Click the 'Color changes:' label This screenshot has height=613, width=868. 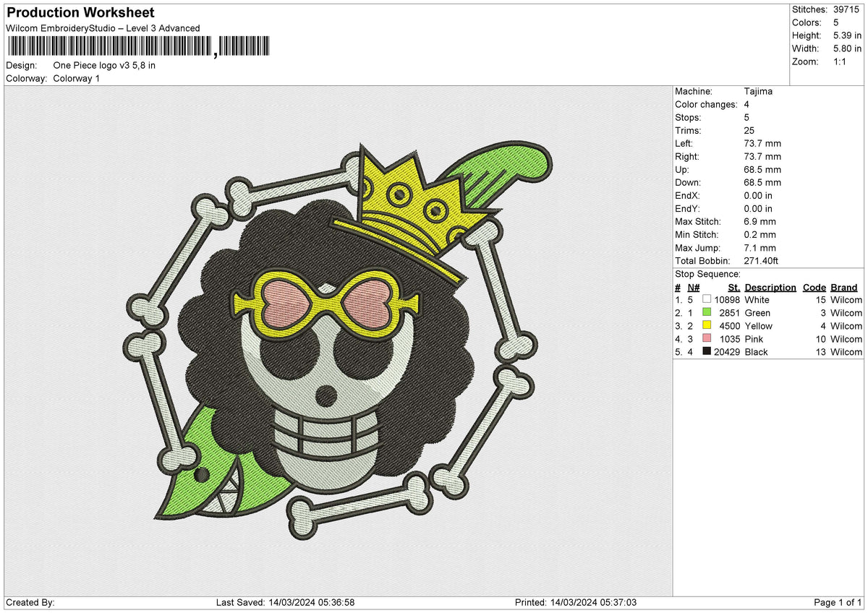pos(705,105)
